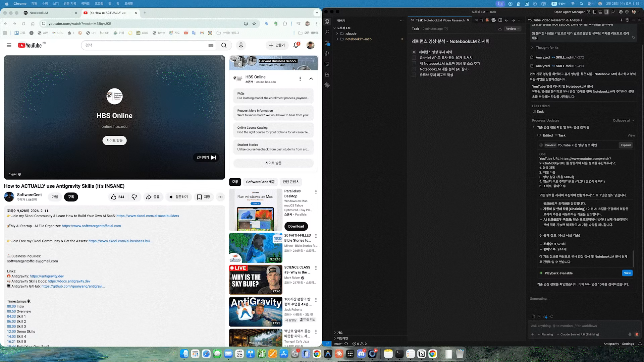Open YouTube notifications bell
This screenshot has width=644, height=362.
(296, 45)
